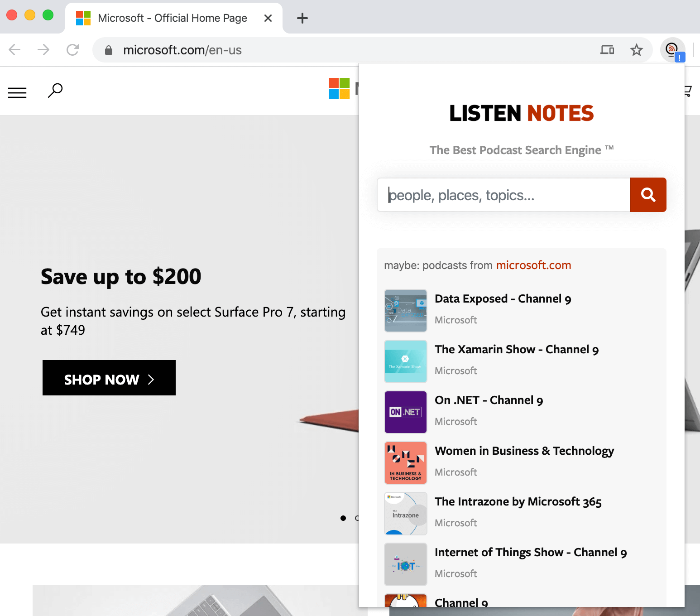Reload the Microsoft page
Screen dimensions: 700x616
click(72, 49)
